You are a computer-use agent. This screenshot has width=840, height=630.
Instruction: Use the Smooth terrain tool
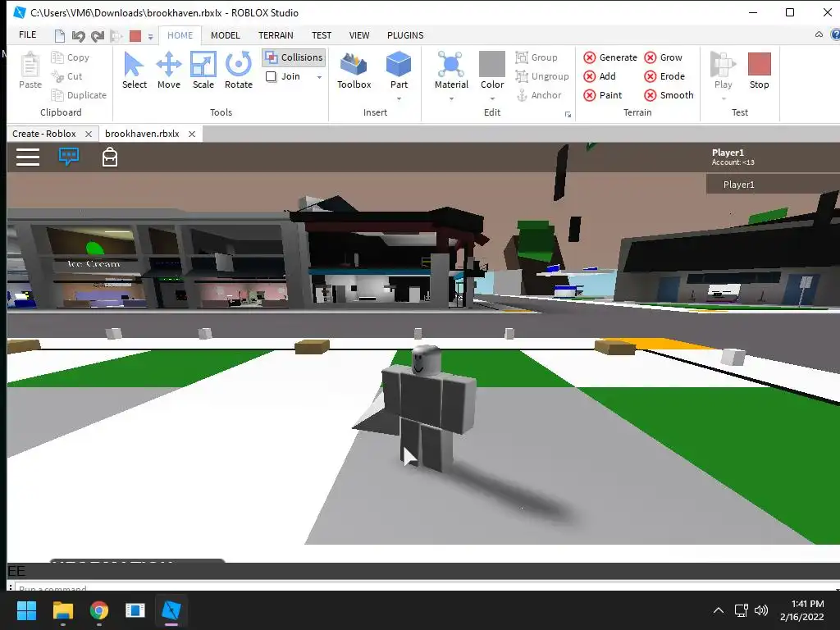(x=669, y=95)
